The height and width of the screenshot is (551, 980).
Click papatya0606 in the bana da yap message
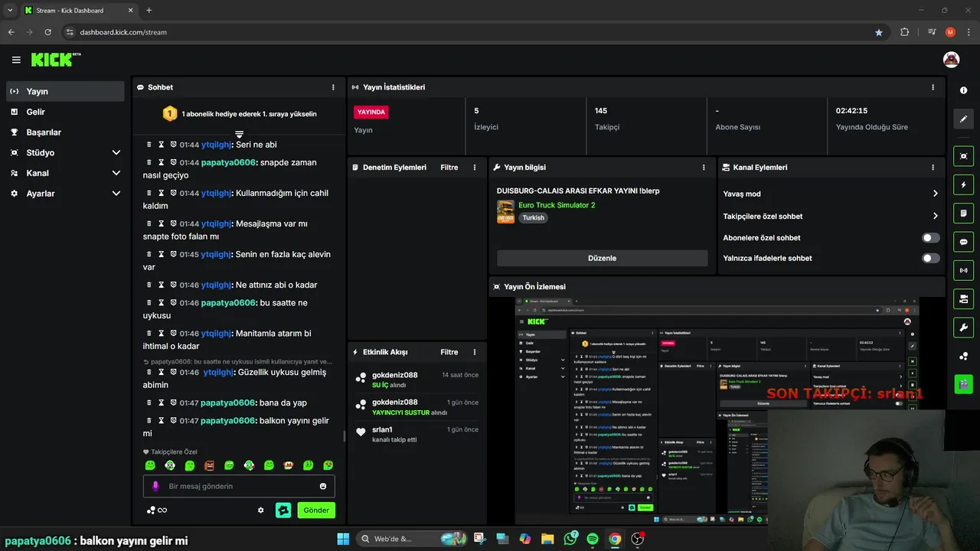tap(227, 403)
